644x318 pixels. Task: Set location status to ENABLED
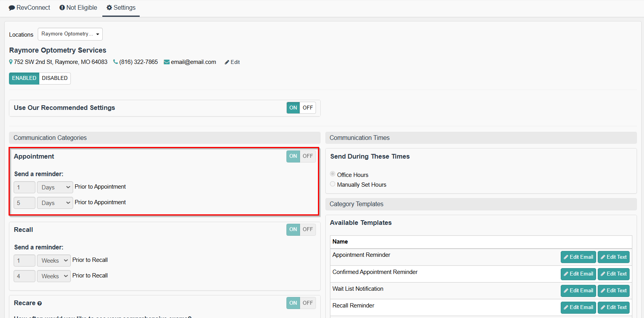pos(24,78)
